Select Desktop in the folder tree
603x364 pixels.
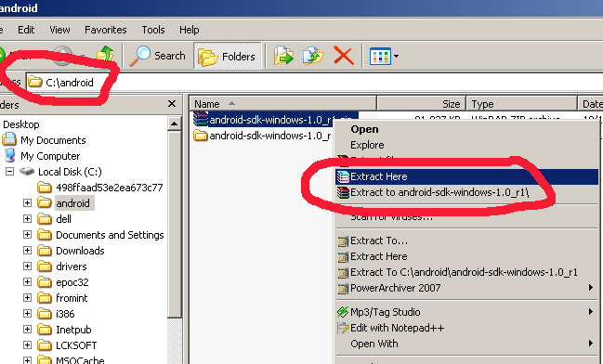(x=21, y=124)
